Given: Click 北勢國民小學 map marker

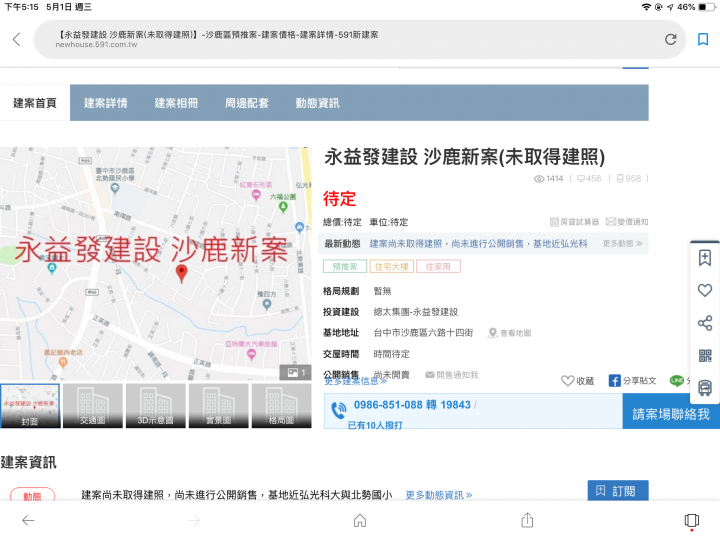Looking at the screenshot, I should pos(115,188).
